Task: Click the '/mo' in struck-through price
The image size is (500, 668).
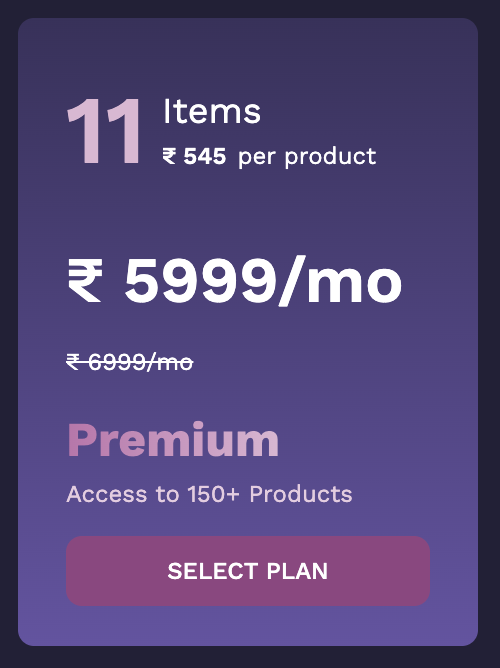Action: (x=170, y=363)
